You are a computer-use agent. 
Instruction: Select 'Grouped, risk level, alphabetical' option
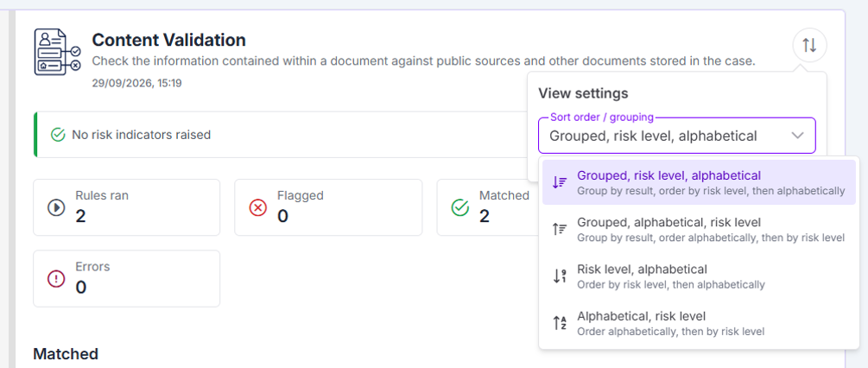coord(700,182)
